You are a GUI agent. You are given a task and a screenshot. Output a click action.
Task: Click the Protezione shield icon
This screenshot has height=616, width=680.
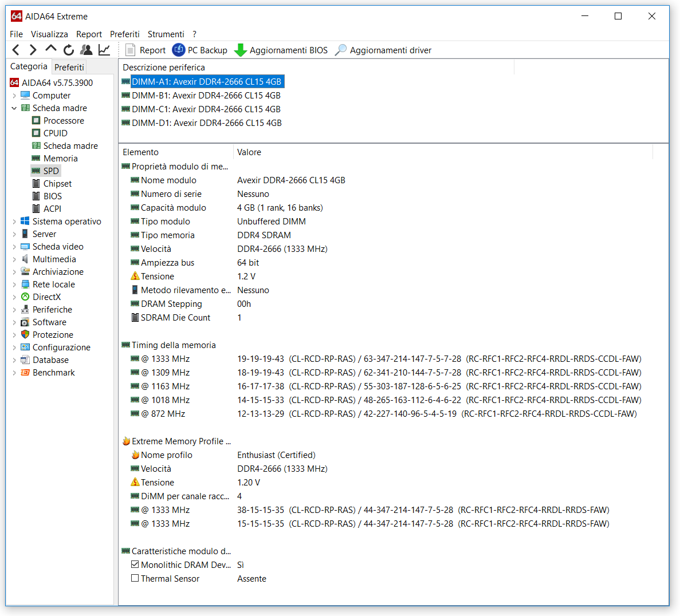click(25, 335)
